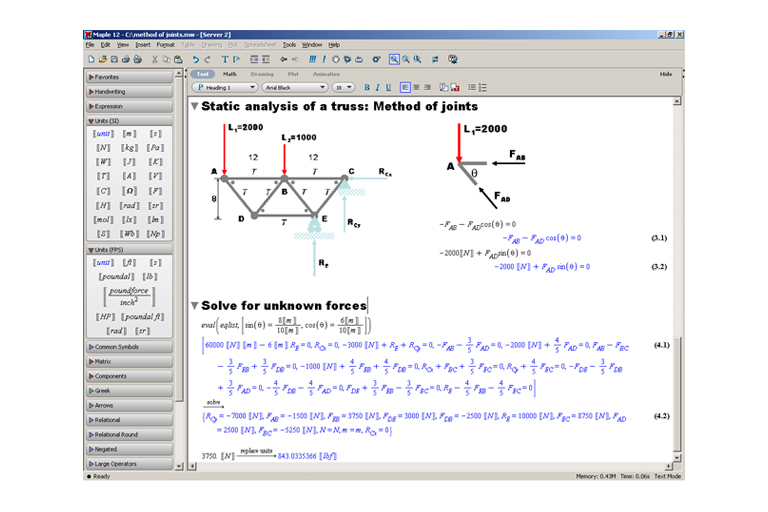
Task: Insert plain text with the T icon
Action: (x=225, y=59)
